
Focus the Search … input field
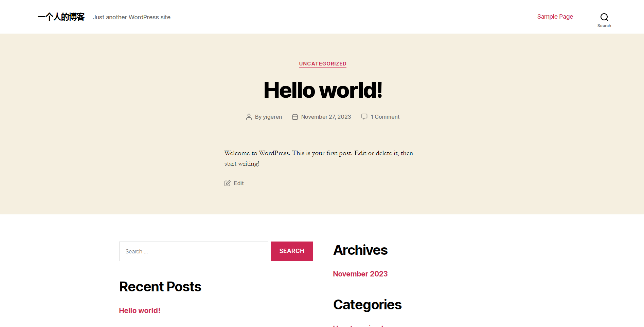(194, 251)
